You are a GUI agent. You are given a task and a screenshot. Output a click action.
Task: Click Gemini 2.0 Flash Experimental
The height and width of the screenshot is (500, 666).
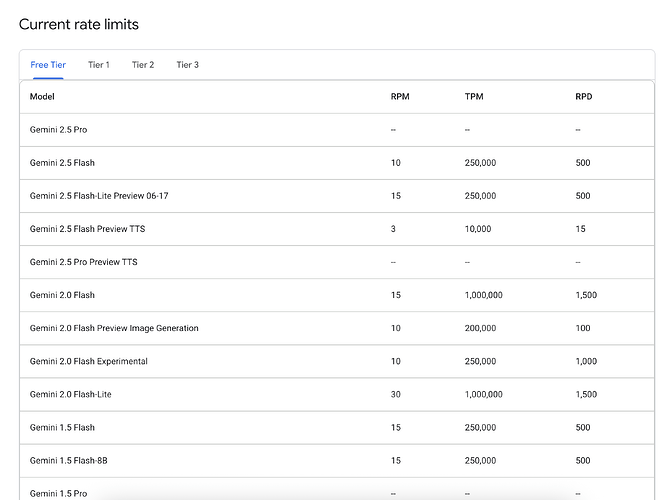[x=88, y=362]
